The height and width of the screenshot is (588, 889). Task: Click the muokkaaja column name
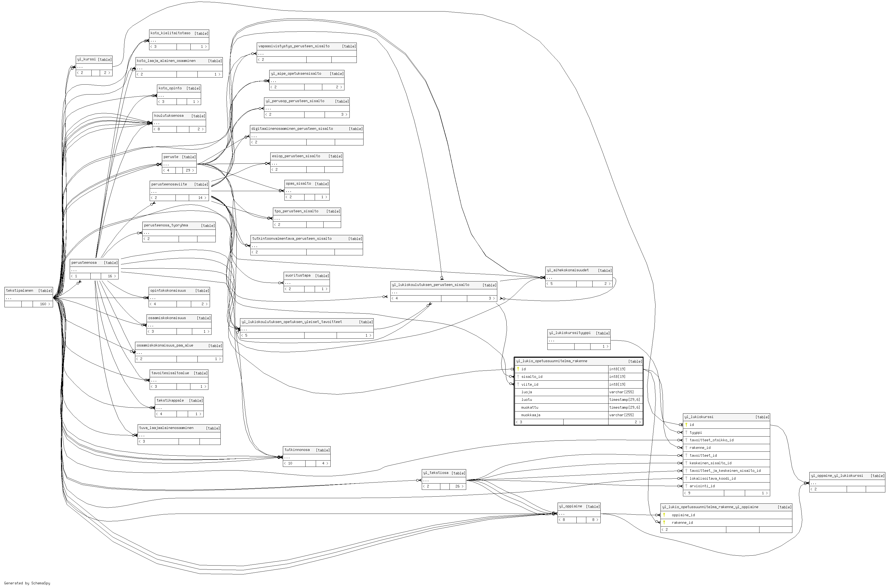(530, 415)
